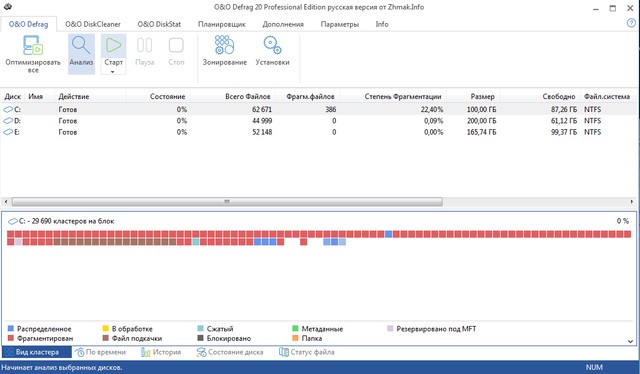The width and height of the screenshot is (640, 374).
Task: Click the Папка orange legend swatch
Action: point(295,338)
